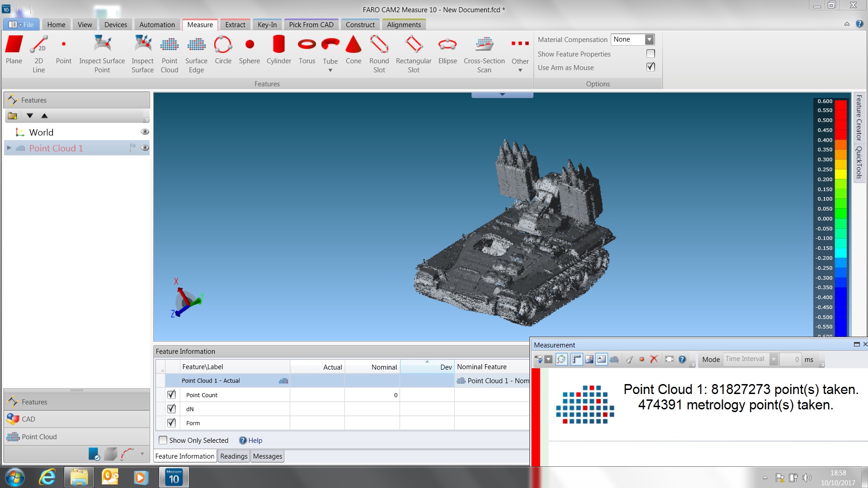This screenshot has width=868, height=488.
Task: Select the Cylinder measure tool
Action: tap(279, 50)
